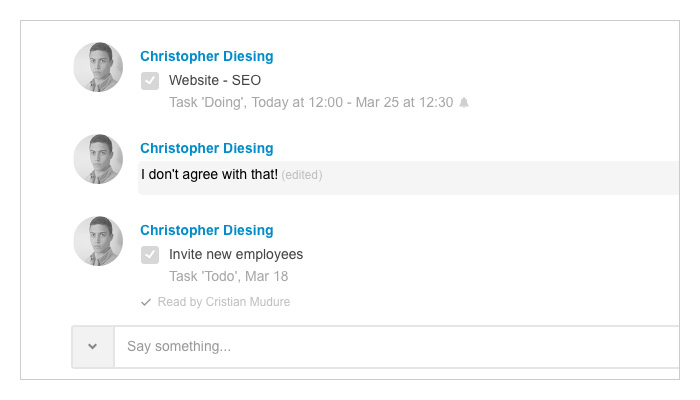The image size is (700, 400).
Task: Click the Read by Cristian Mudure text
Action: (x=224, y=302)
